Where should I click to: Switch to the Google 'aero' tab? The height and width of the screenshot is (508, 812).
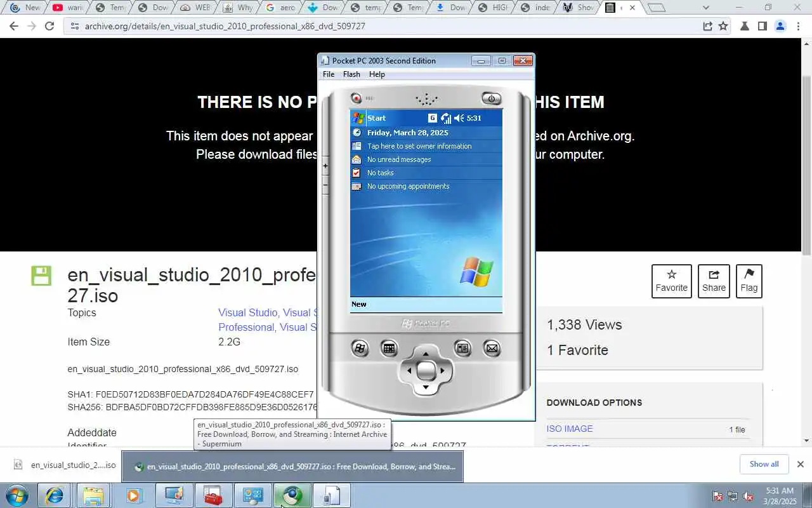[279, 8]
